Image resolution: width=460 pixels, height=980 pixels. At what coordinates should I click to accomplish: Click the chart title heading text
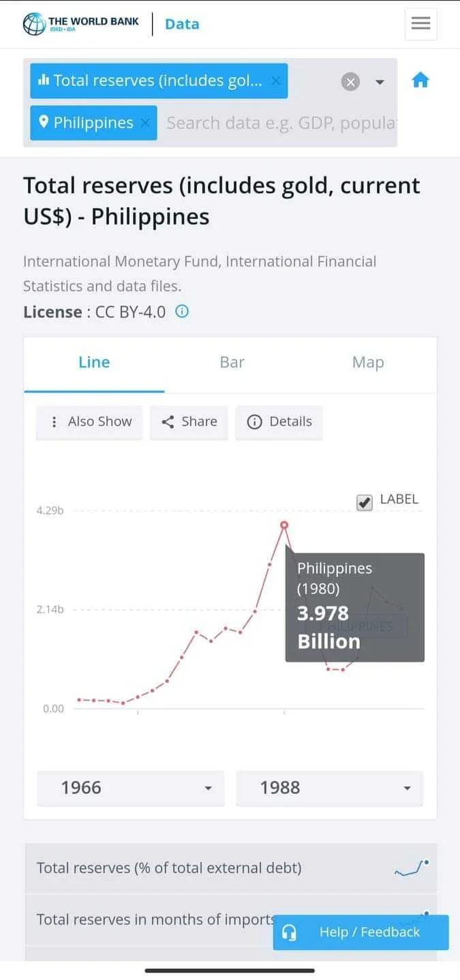tap(221, 201)
